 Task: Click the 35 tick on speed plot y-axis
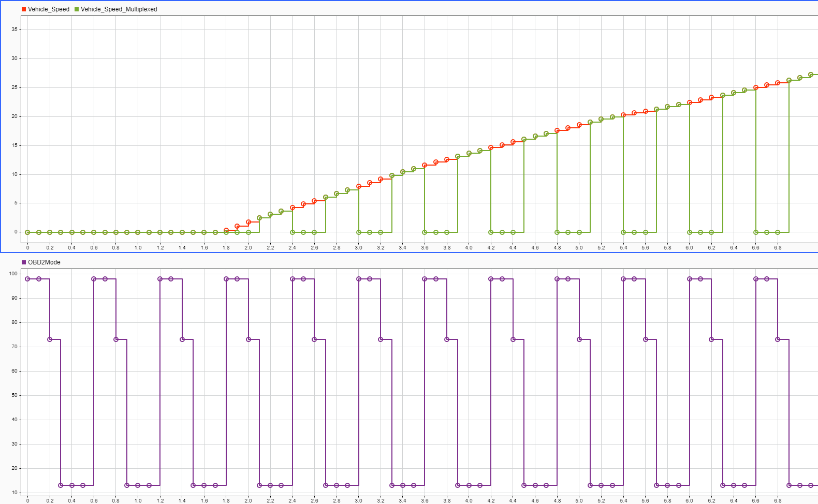point(14,29)
